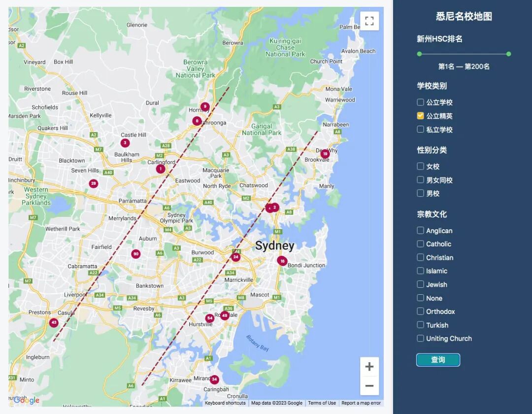The image size is (532, 414).
Task: Click Ku-ring-gai Chase National Park label
Action: click(285, 47)
